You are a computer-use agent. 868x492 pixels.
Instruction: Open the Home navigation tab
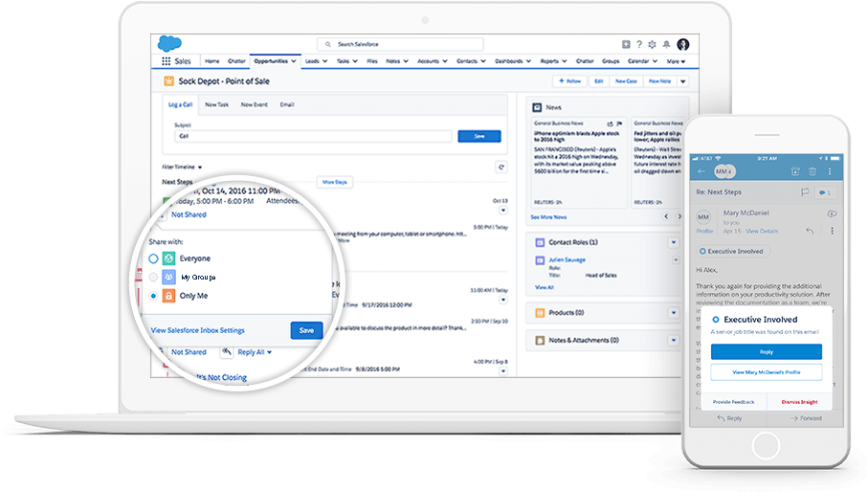[x=212, y=61]
